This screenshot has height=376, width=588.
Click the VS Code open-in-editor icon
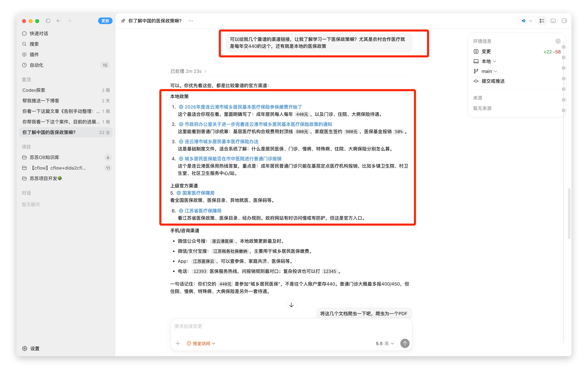coord(523,21)
